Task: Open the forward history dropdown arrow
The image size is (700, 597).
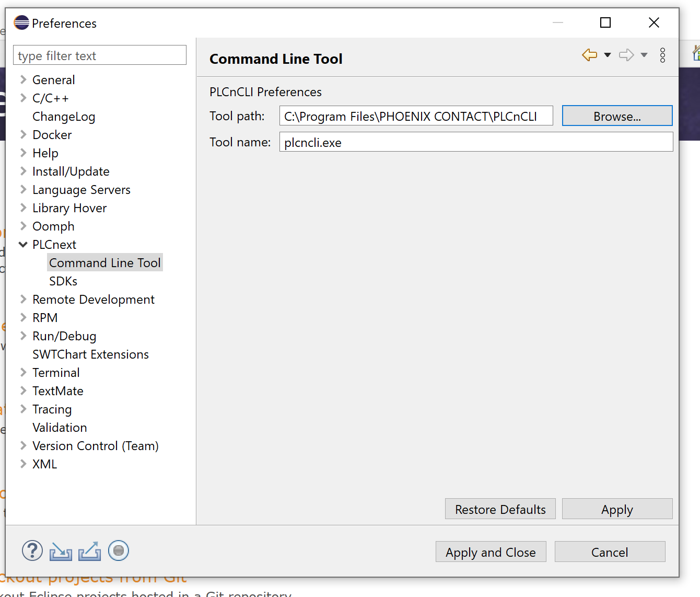Action: tap(644, 55)
